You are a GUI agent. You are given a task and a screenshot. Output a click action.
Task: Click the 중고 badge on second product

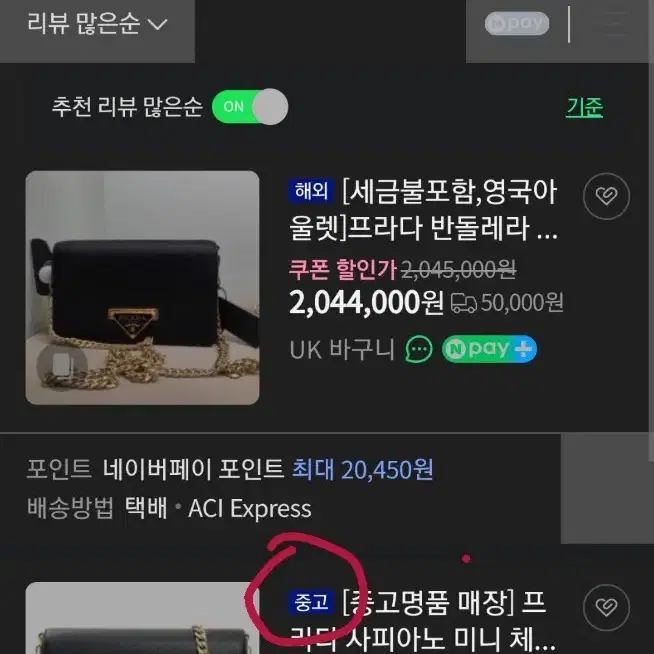click(x=311, y=603)
